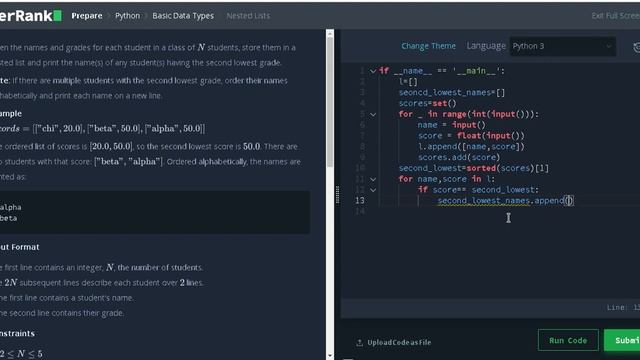640x360 pixels.
Task: Click the panel splitter drag handle
Action: [337, 195]
